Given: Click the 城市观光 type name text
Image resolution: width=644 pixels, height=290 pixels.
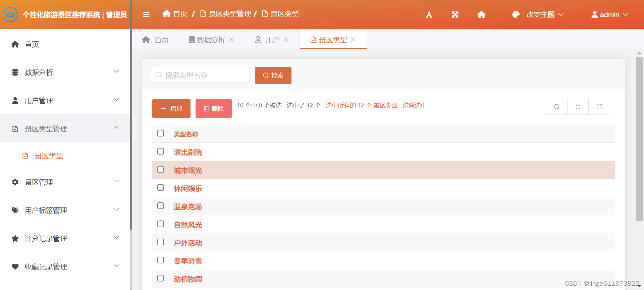Looking at the screenshot, I should coord(188,171).
